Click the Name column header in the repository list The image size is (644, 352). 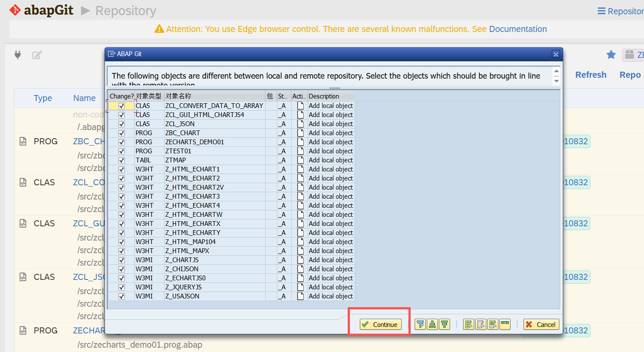(x=84, y=98)
